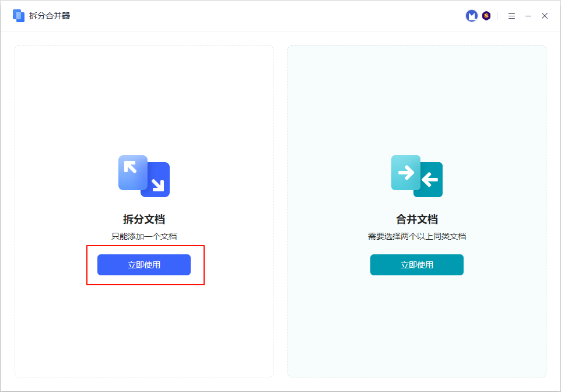The height and width of the screenshot is (392, 561).
Task: Click the 拆分合并器 title text
Action: coord(50,16)
